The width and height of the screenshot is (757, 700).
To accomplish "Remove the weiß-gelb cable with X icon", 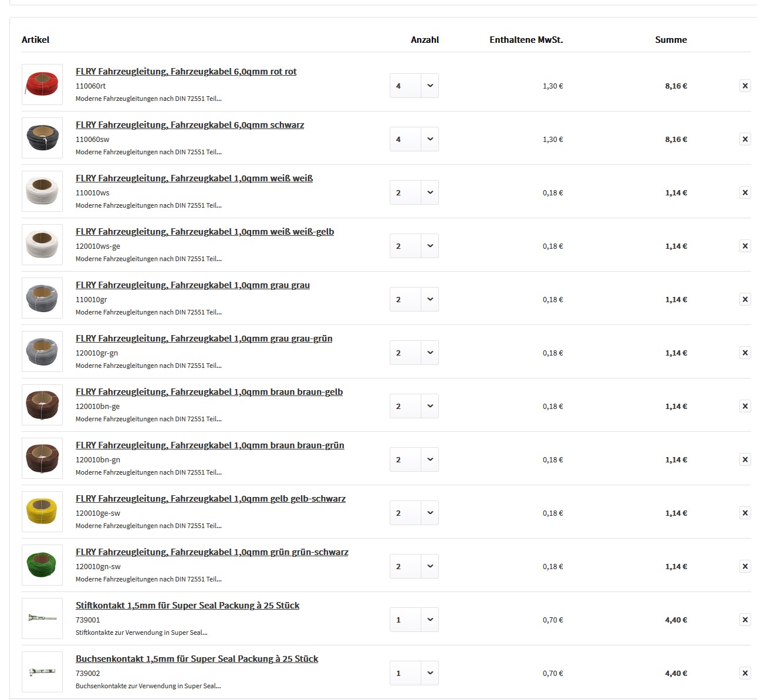I will pos(745,246).
